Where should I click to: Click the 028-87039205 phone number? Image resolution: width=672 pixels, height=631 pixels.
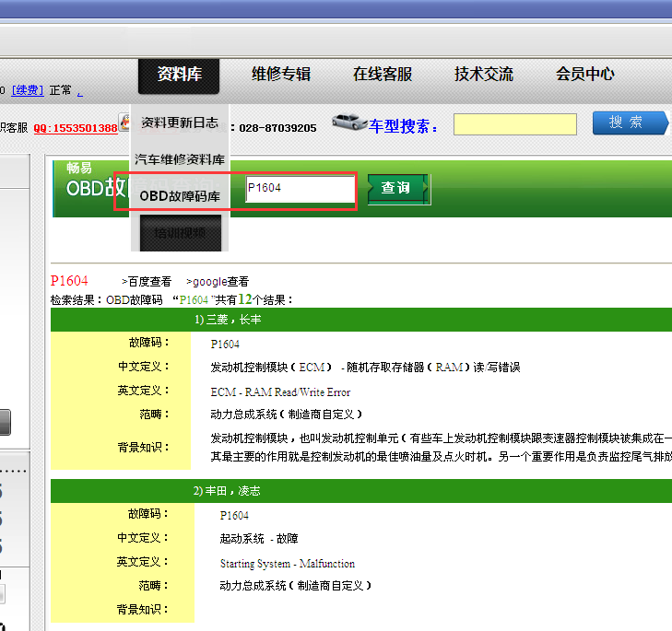(x=277, y=128)
